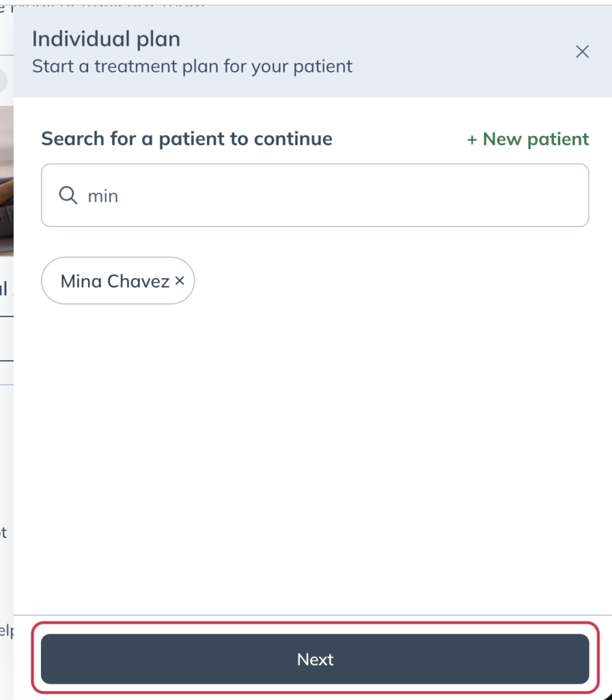The width and height of the screenshot is (612, 700).
Task: Click the "Individual plan" dialog title
Action: 106,39
